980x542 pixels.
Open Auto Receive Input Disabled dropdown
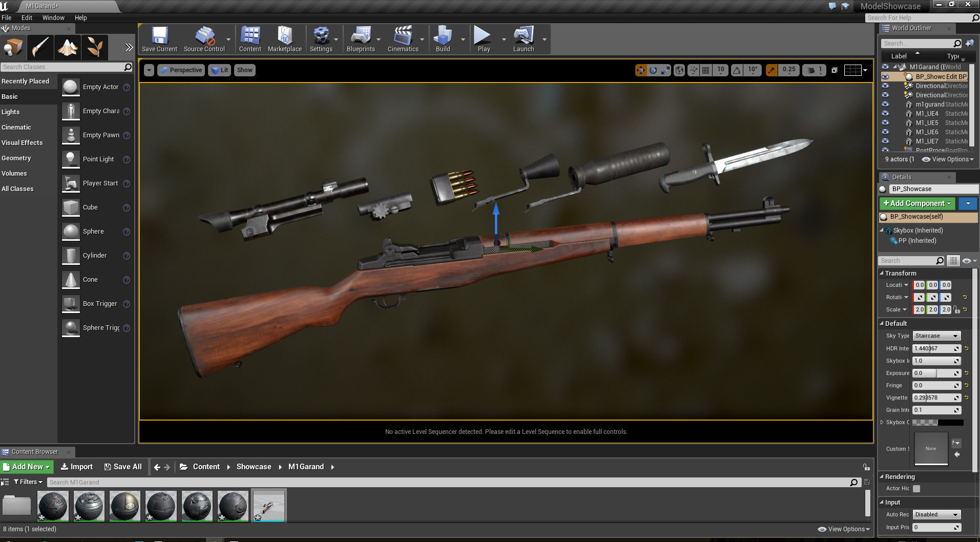click(936, 515)
